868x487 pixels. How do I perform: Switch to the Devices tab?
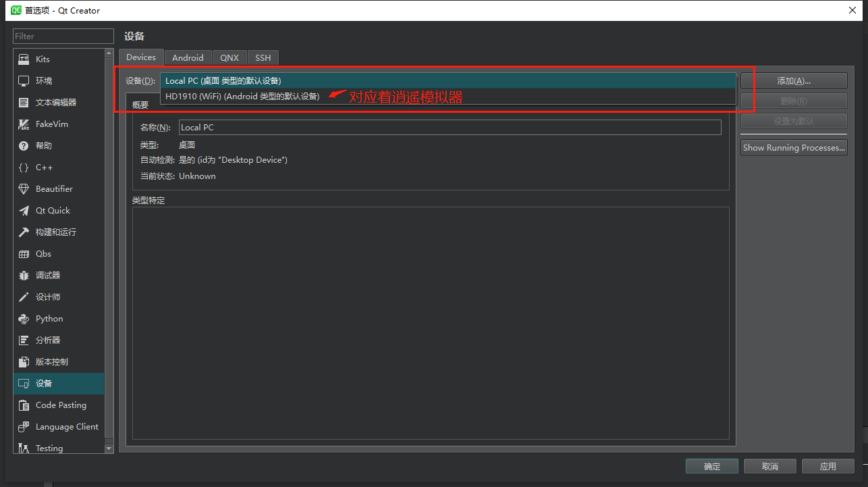[141, 57]
